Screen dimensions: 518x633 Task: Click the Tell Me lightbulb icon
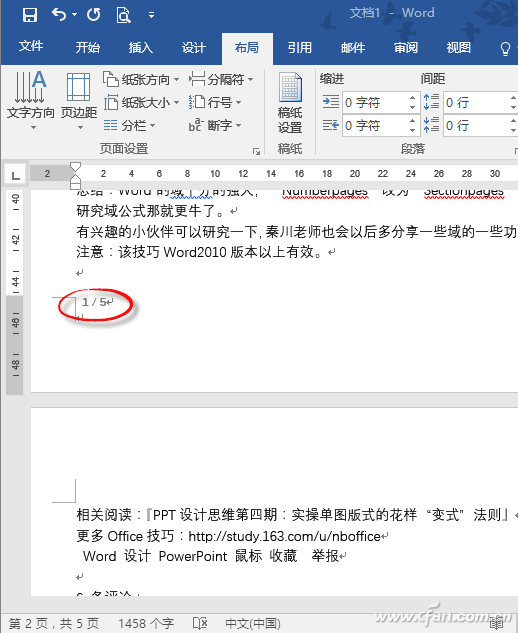click(505, 48)
